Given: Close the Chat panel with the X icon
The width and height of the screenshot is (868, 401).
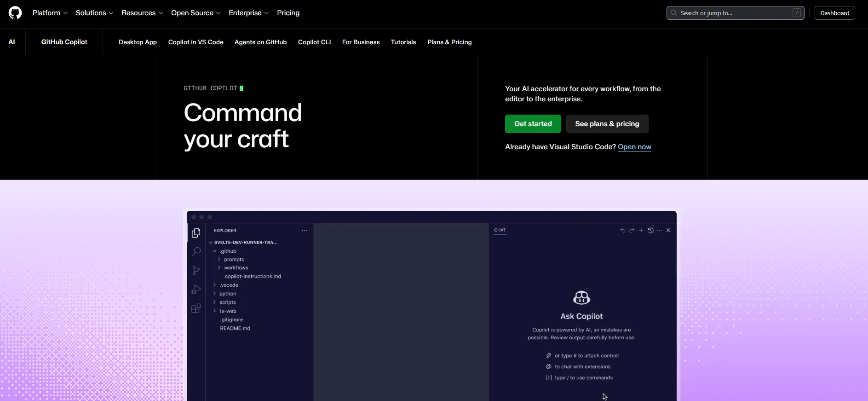Looking at the screenshot, I should click(668, 230).
